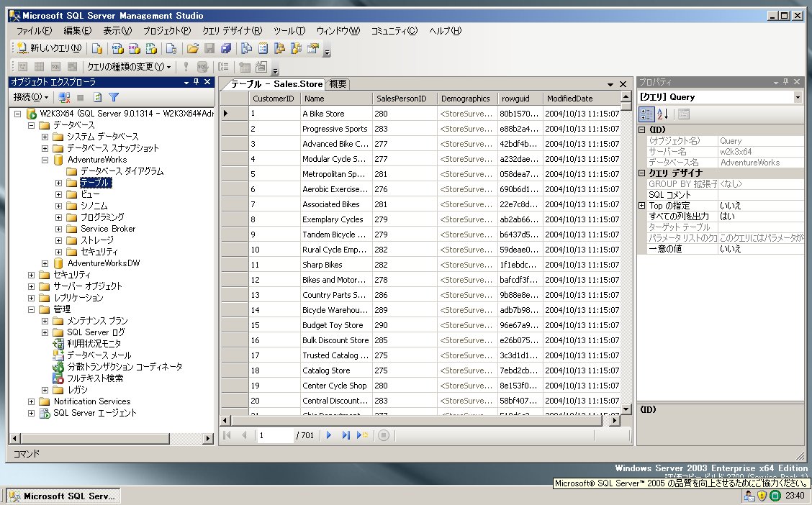Screen dimensions: 812x505
Task: Open a file with the folder icon
Action: point(193,48)
